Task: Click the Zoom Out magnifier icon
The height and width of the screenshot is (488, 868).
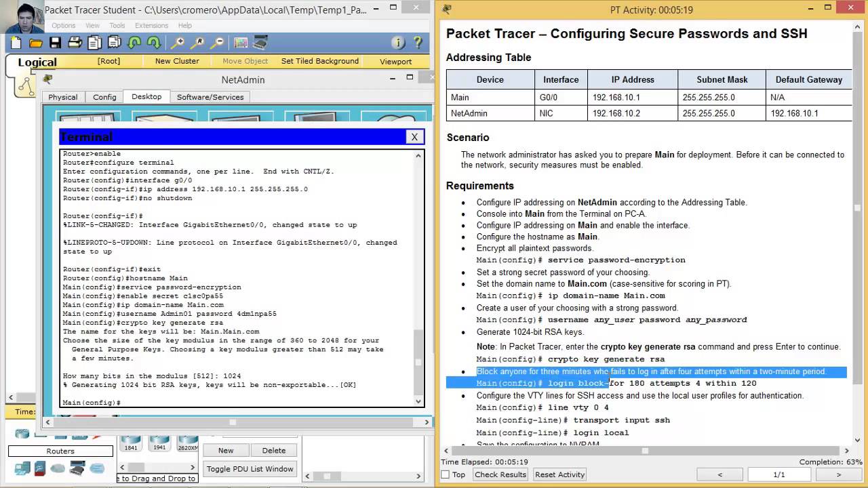Action: click(x=217, y=43)
